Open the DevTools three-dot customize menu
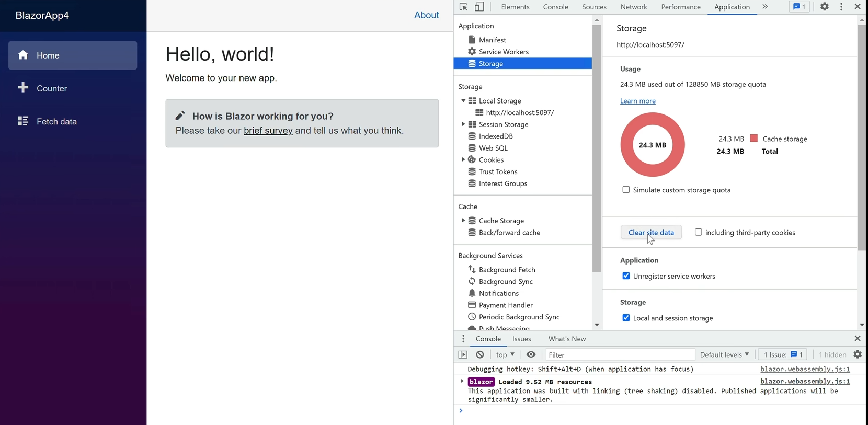868x425 pixels. pyautogui.click(x=841, y=7)
